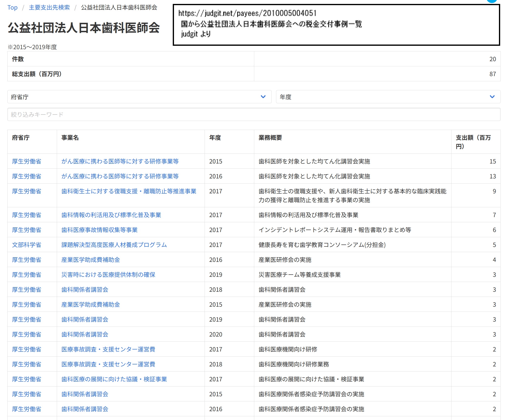This screenshot has width=508, height=420.
Task: Open がん医療に携わる医師等に対する研修事業等 for 2015
Action: pyautogui.click(x=120, y=162)
